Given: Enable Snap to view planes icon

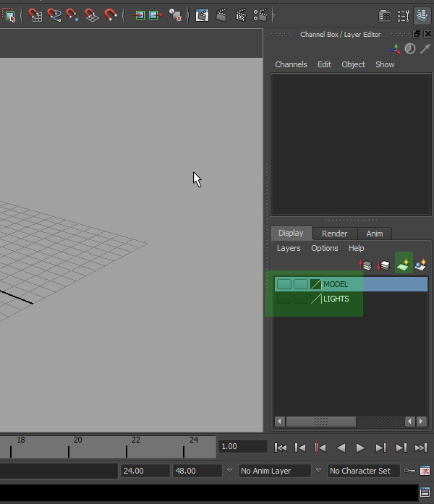Looking at the screenshot, I should 92,15.
